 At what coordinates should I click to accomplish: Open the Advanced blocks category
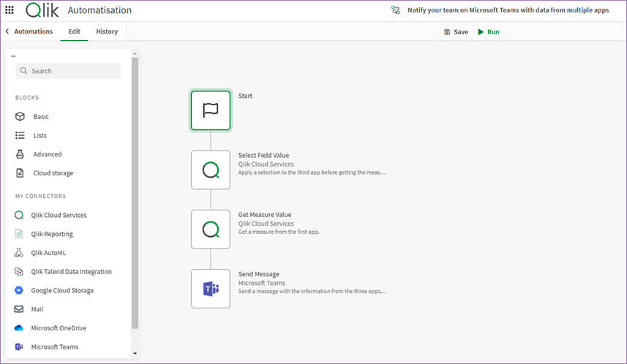point(48,154)
